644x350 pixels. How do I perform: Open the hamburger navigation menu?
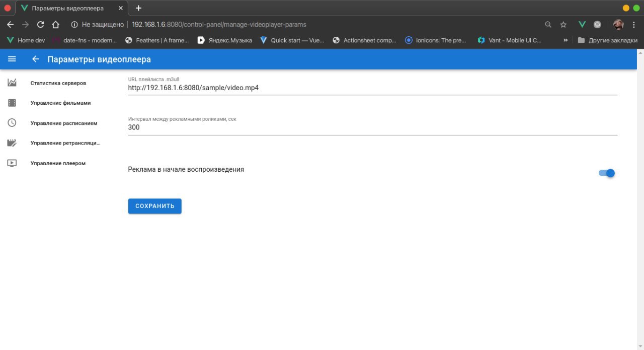[12, 59]
